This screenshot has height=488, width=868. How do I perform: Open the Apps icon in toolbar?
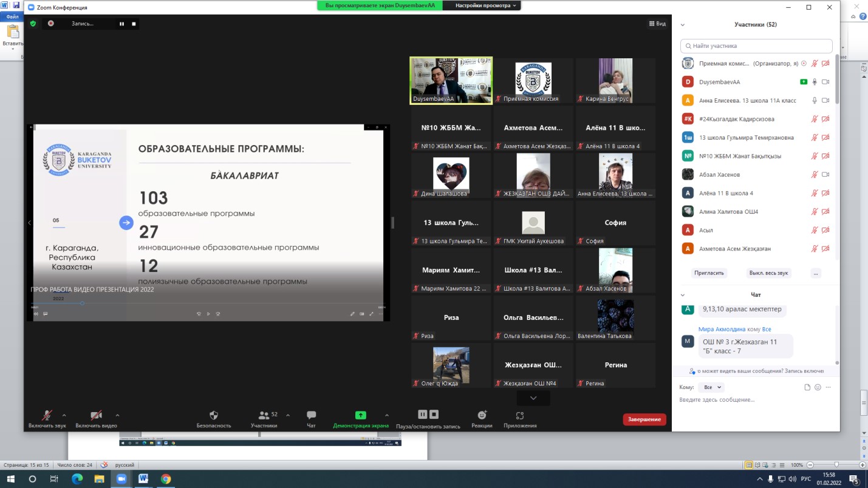tap(520, 416)
